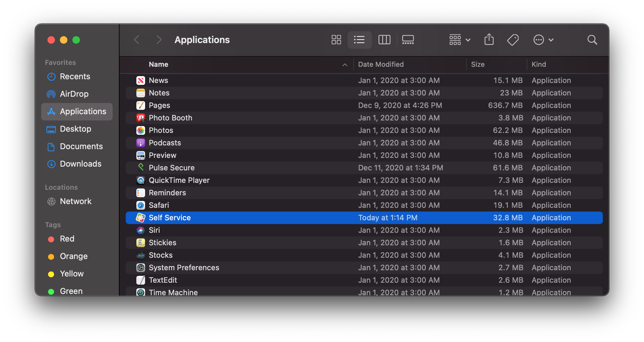644x342 pixels.
Task: Switch to column view
Action: (384, 40)
